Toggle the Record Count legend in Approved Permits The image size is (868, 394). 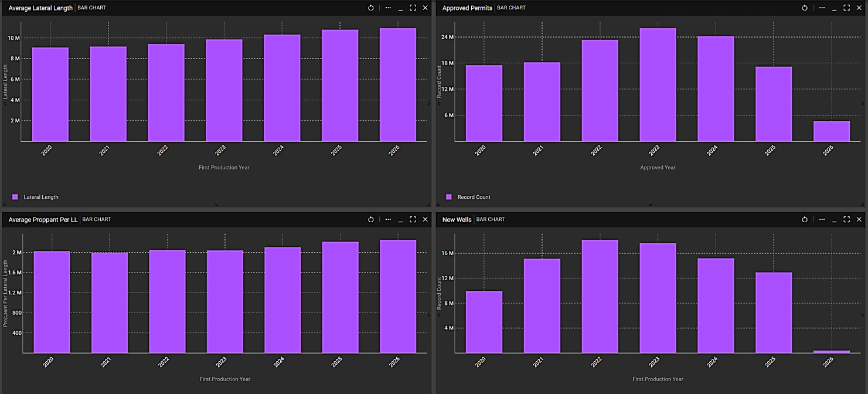474,197
